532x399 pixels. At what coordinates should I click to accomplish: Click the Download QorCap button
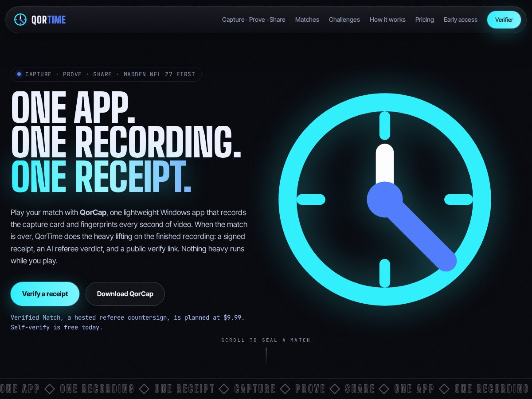(125, 294)
